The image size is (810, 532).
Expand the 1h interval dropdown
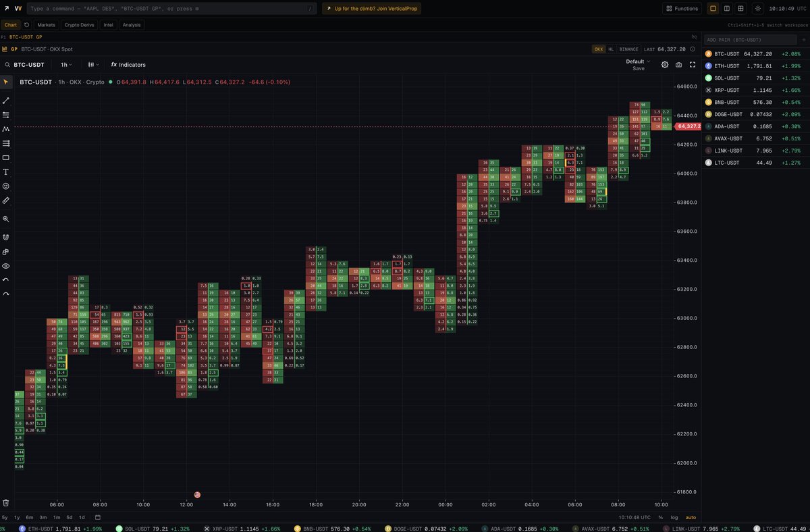tap(66, 65)
